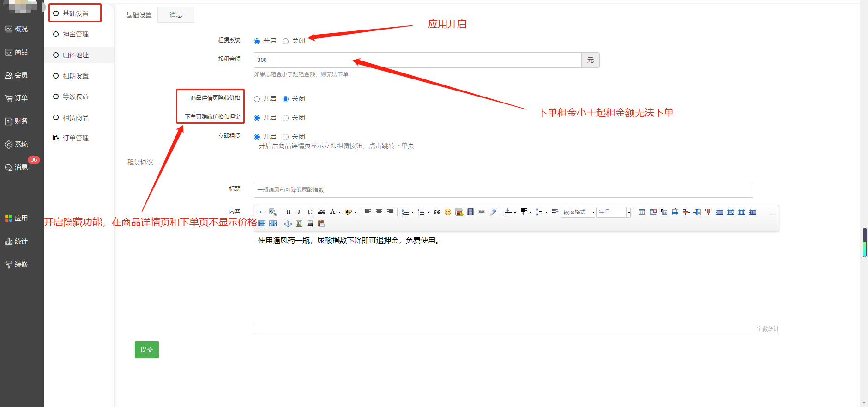The width and height of the screenshot is (868, 407).
Task: Click the insert hyperlink icon
Action: tap(482, 212)
